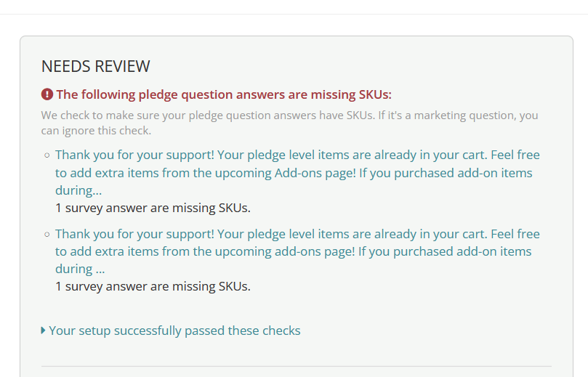Open second pledge question mentioning lowercase 'add-ons page'
The image size is (588, 377).
click(x=297, y=251)
